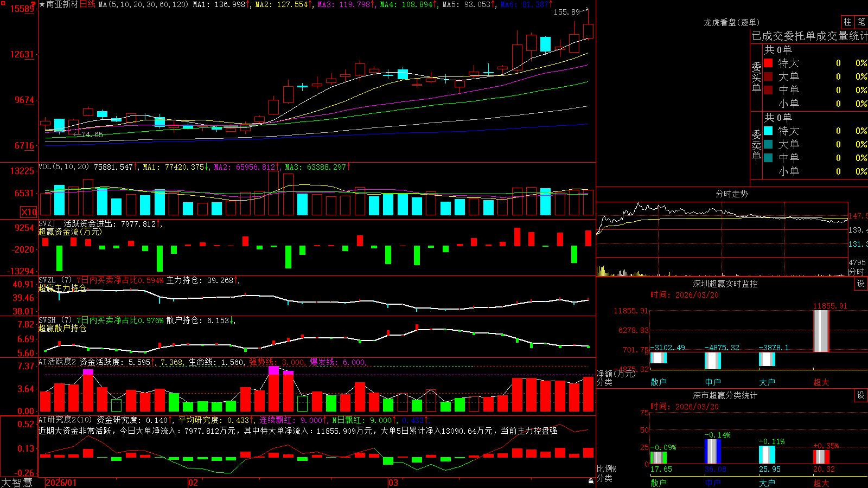The image size is (868, 488).
Task: Click the MA indicator label MA(5,10,20,30,60,120)
Action: point(144,4)
